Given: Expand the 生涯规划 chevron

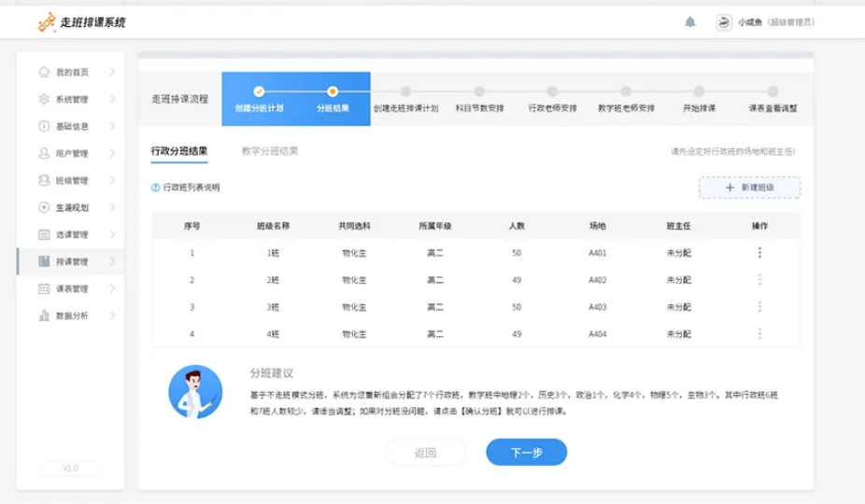Looking at the screenshot, I should click(112, 207).
